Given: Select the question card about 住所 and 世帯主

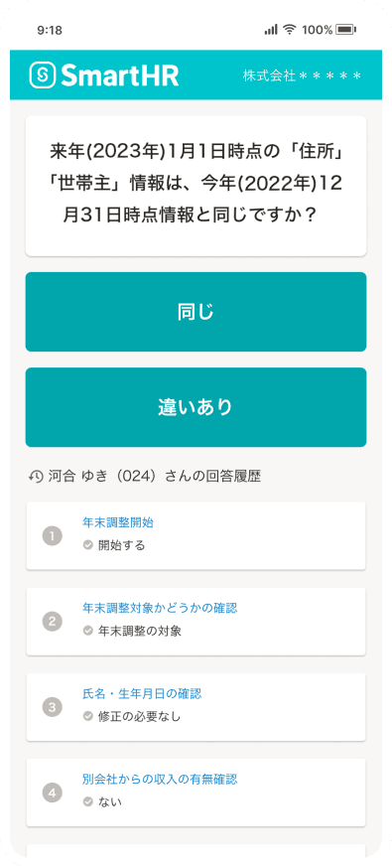Looking at the screenshot, I should tap(196, 186).
